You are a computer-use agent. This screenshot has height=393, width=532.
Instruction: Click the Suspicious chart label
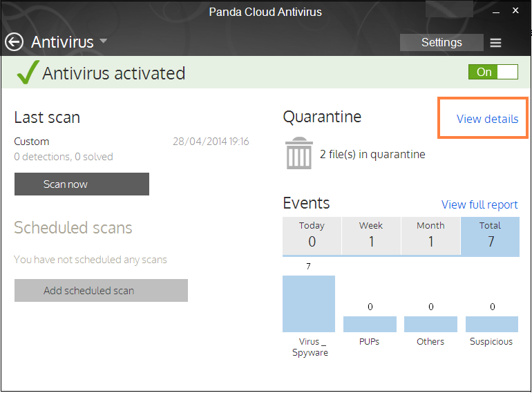click(491, 341)
